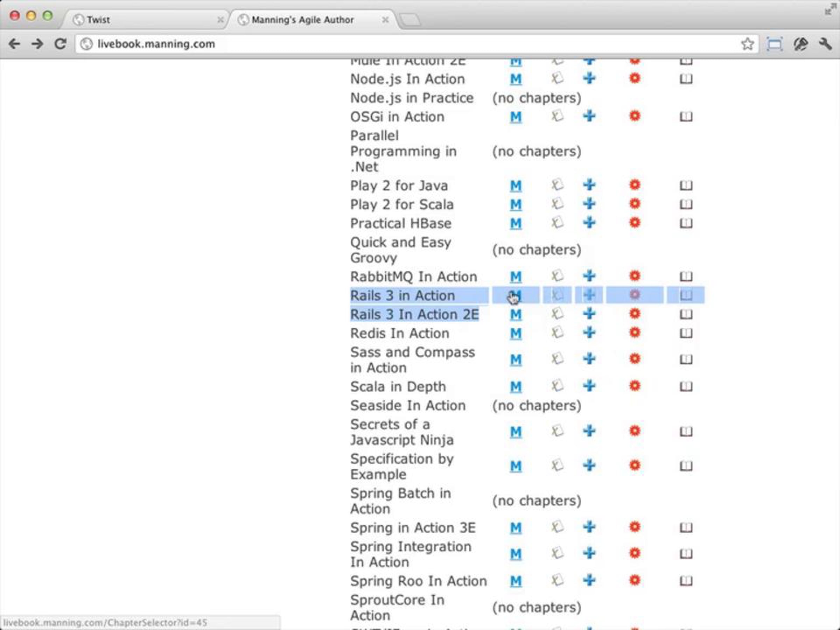The image size is (840, 630).
Task: Click the blue plus icon for Practical HBase
Action: pyautogui.click(x=589, y=223)
